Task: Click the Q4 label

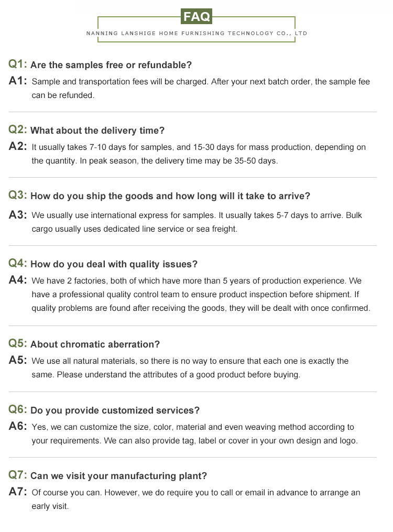Action: pyautogui.click(x=17, y=264)
